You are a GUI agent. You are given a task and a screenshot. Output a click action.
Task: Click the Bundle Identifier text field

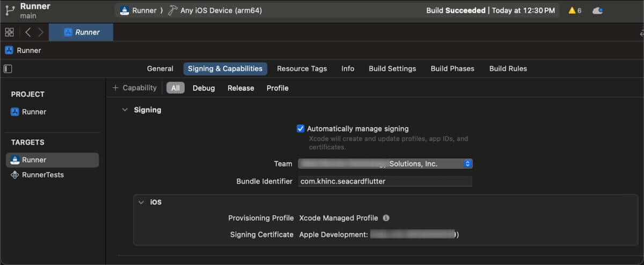(x=385, y=181)
